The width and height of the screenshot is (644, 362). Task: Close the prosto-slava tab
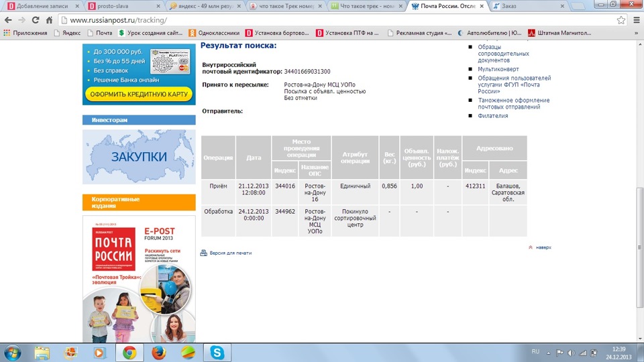pyautogui.click(x=158, y=6)
